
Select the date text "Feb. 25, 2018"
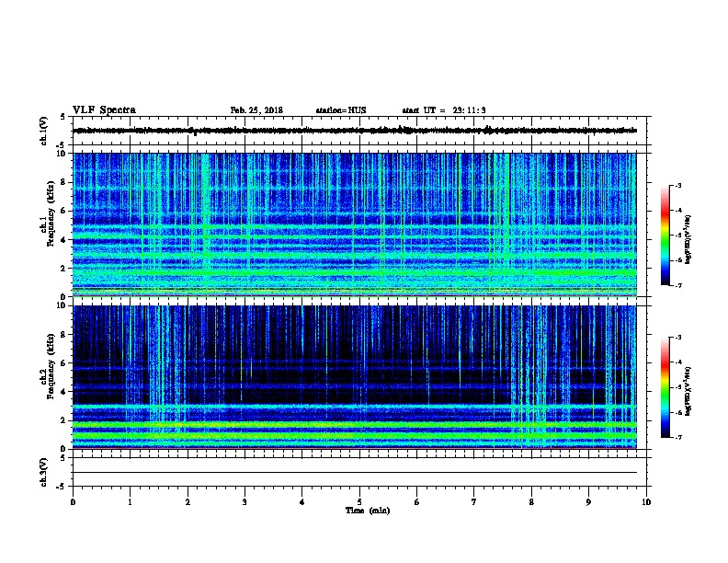(x=256, y=110)
